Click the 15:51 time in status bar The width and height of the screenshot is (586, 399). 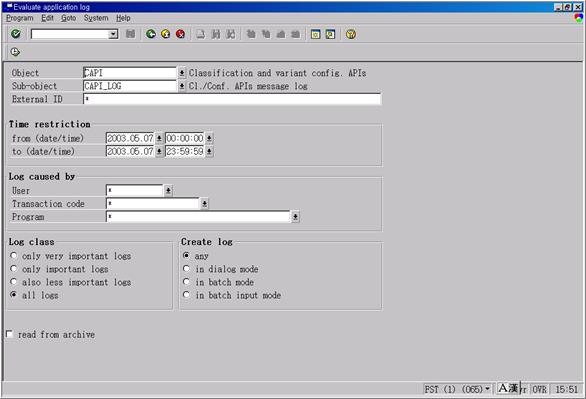coord(566,389)
